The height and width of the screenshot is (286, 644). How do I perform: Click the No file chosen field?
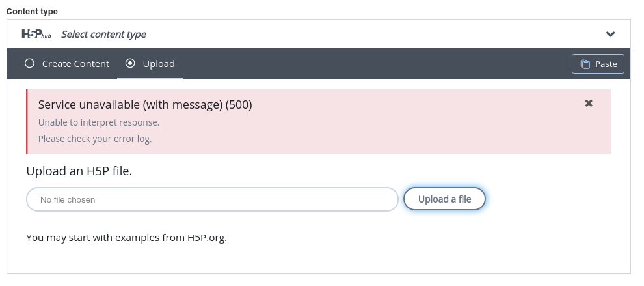point(212,199)
